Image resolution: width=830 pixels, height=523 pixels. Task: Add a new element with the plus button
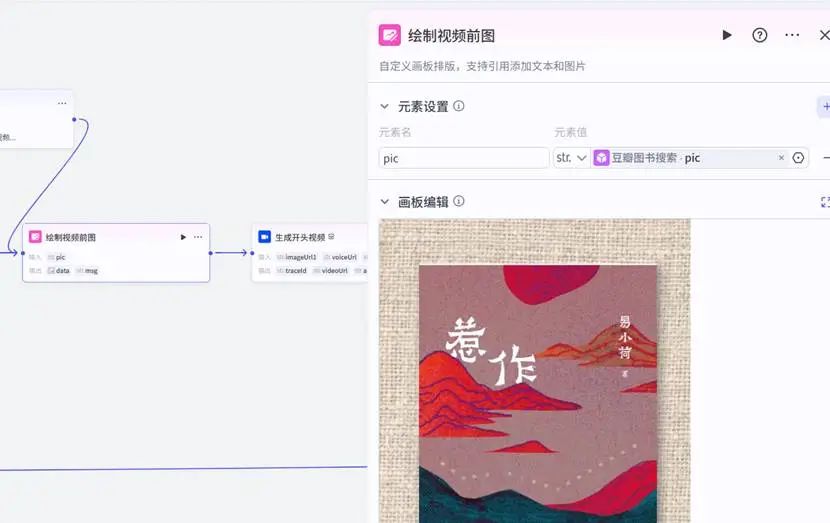825,106
